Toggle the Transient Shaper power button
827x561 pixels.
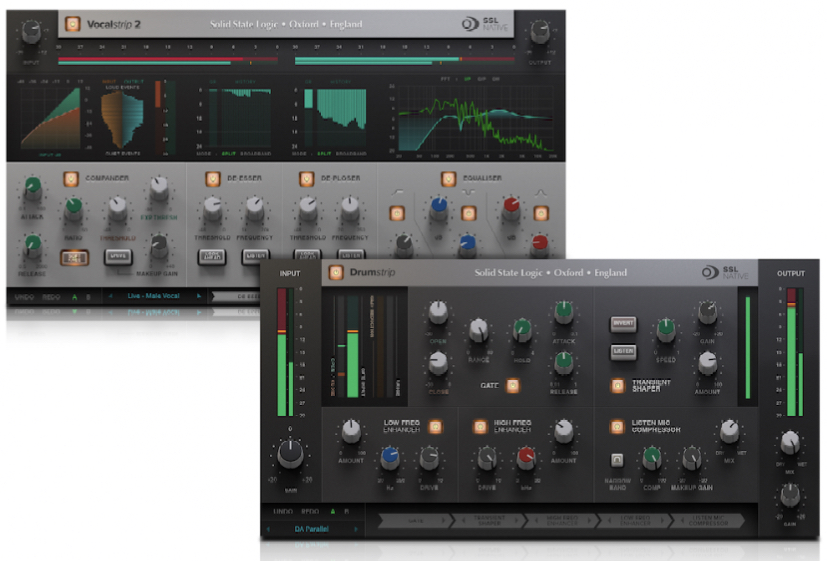click(x=618, y=384)
